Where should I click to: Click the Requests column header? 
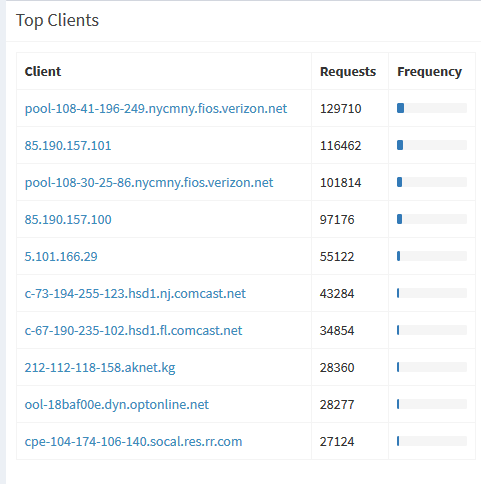click(348, 72)
